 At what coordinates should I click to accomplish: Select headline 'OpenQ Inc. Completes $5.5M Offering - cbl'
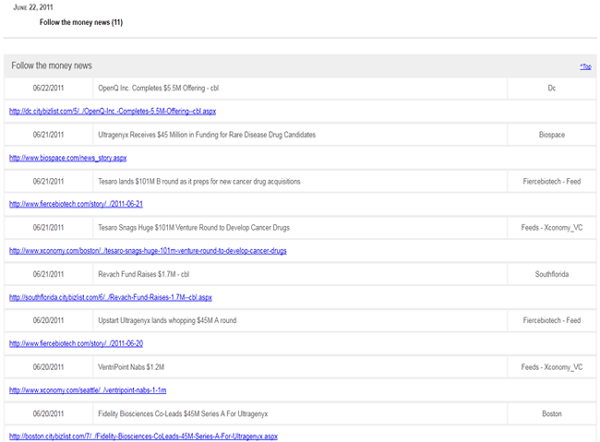tap(158, 88)
